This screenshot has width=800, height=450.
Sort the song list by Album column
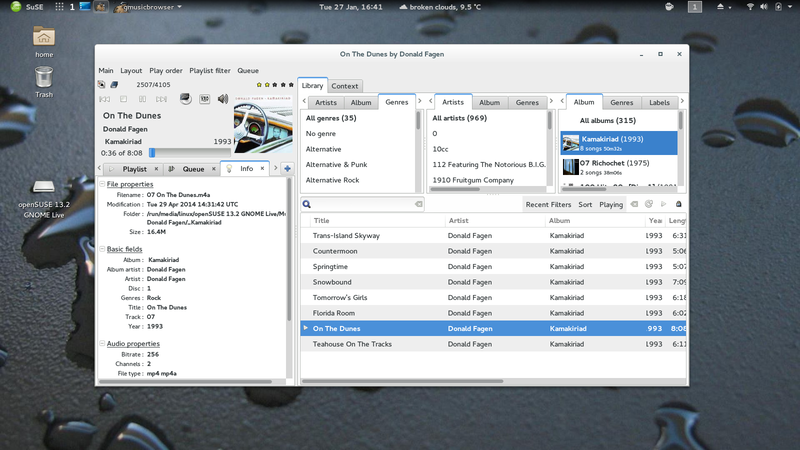coord(595,220)
